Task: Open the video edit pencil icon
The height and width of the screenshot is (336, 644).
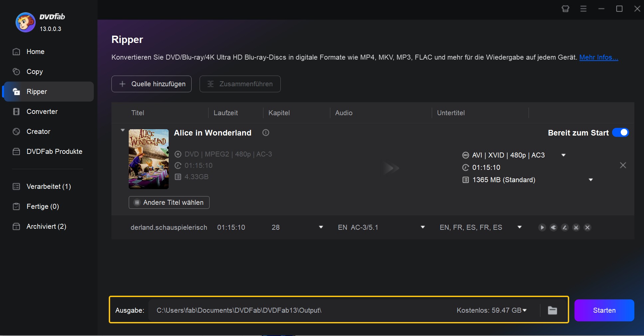Action: click(x=565, y=227)
